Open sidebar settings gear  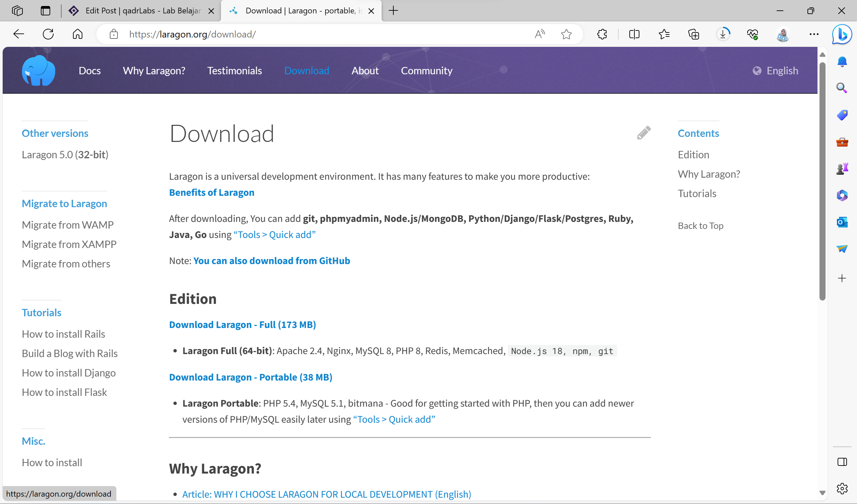point(842,488)
